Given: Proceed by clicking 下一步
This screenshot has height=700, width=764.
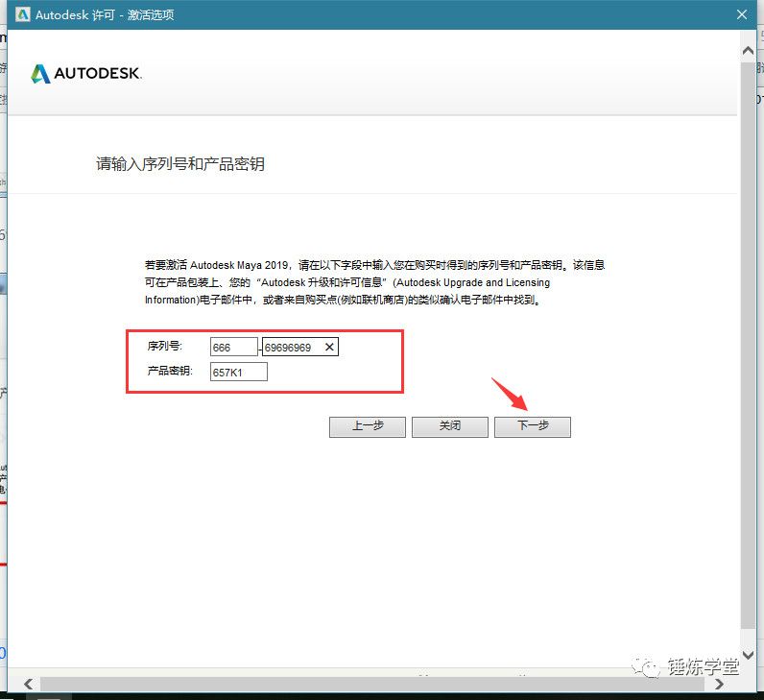Looking at the screenshot, I should coord(532,426).
